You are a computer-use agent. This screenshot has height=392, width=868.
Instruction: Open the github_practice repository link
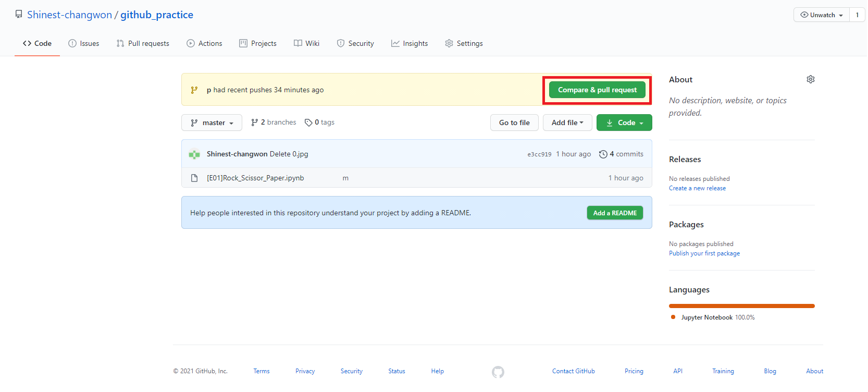click(x=157, y=15)
